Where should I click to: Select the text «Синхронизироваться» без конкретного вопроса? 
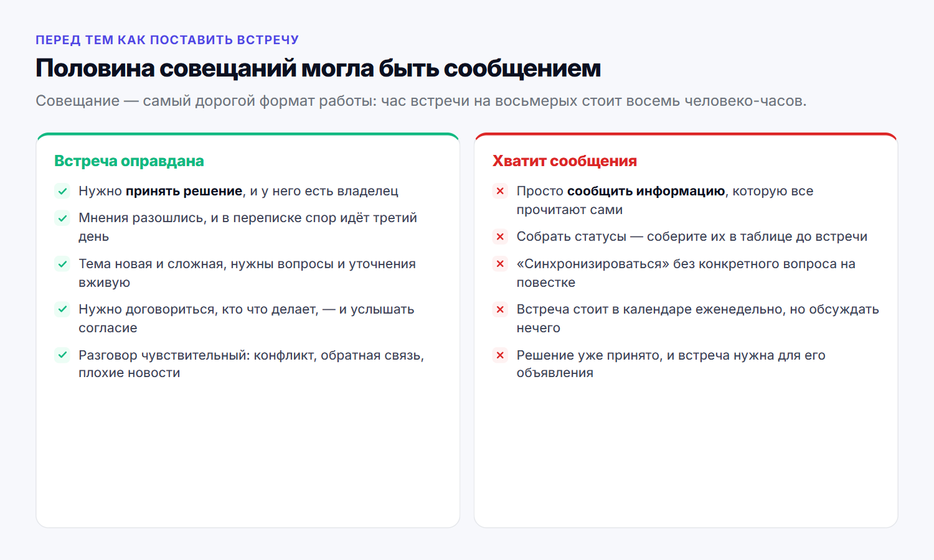coord(686,273)
